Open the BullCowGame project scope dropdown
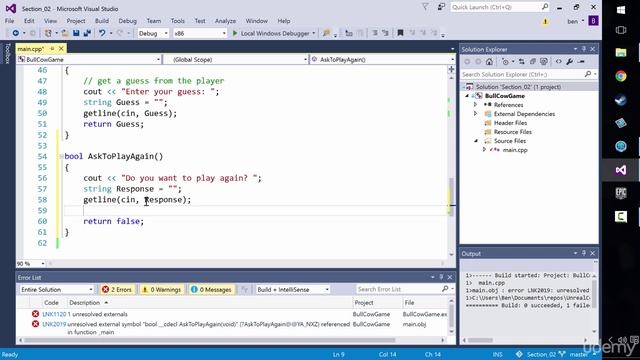 89,60
